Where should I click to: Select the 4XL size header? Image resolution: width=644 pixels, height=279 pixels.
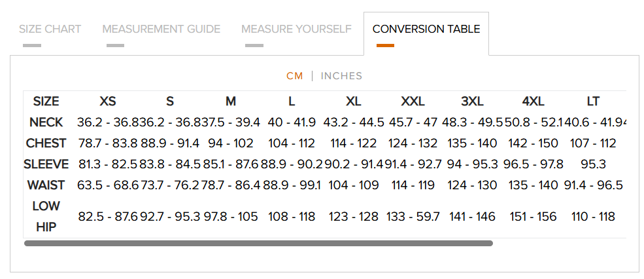coord(533,102)
